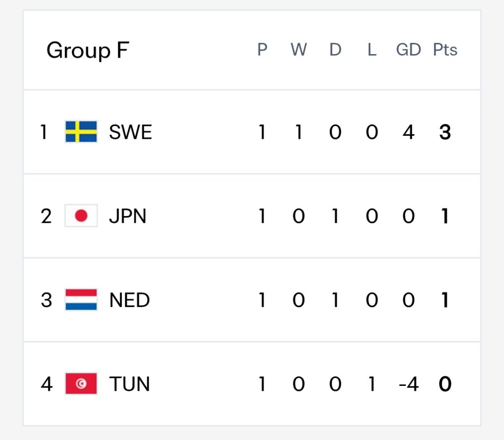
Task: Open the JPN team name
Action: 127,216
